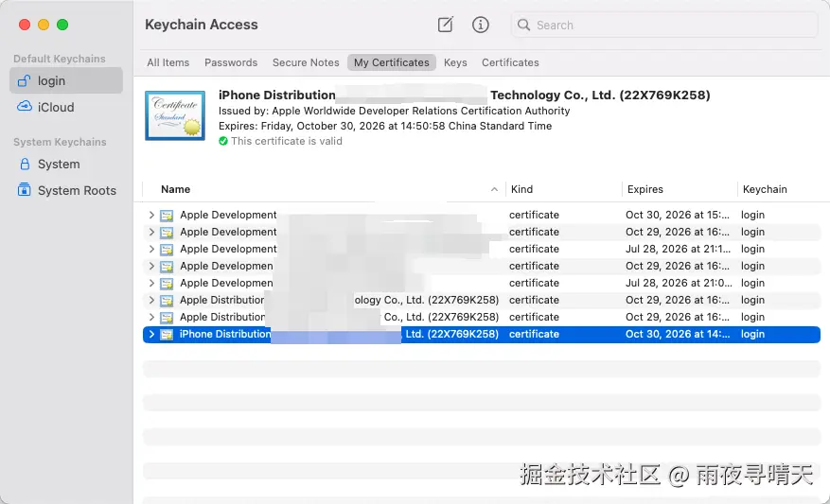This screenshot has width=830, height=504.
Task: Switch to the Secure Notes tab
Action: tap(306, 62)
